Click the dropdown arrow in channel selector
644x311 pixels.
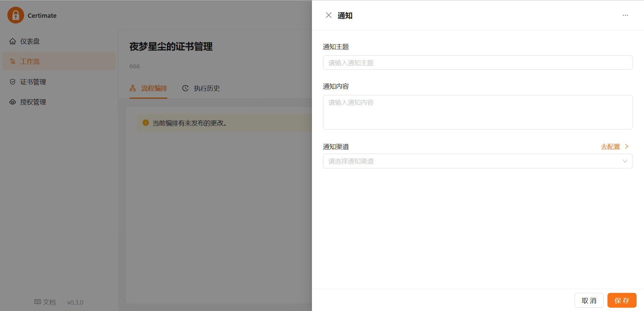point(625,161)
